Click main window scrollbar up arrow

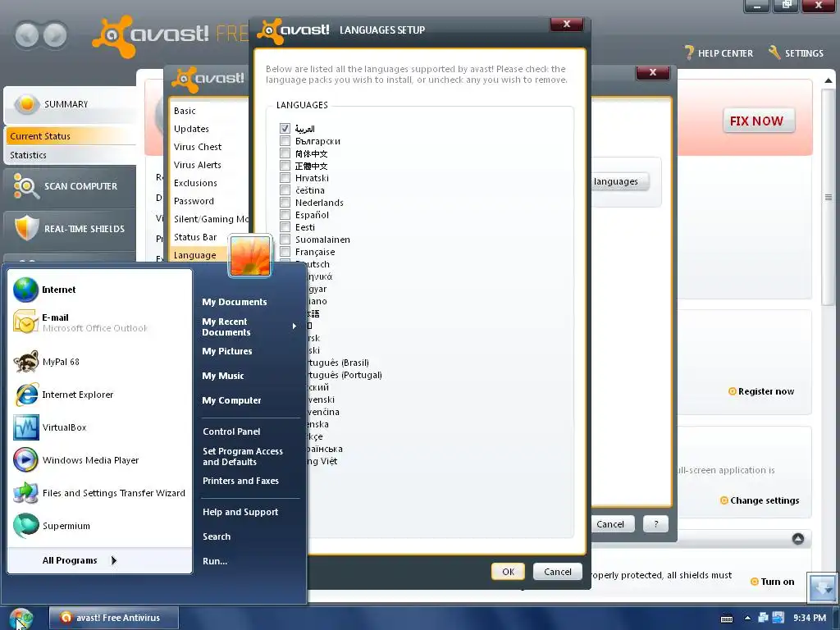click(x=829, y=81)
